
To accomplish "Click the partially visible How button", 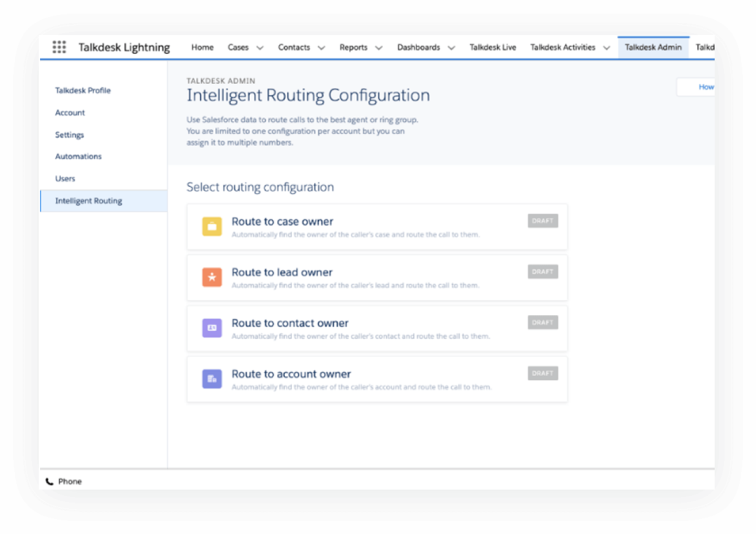I will [696, 87].
